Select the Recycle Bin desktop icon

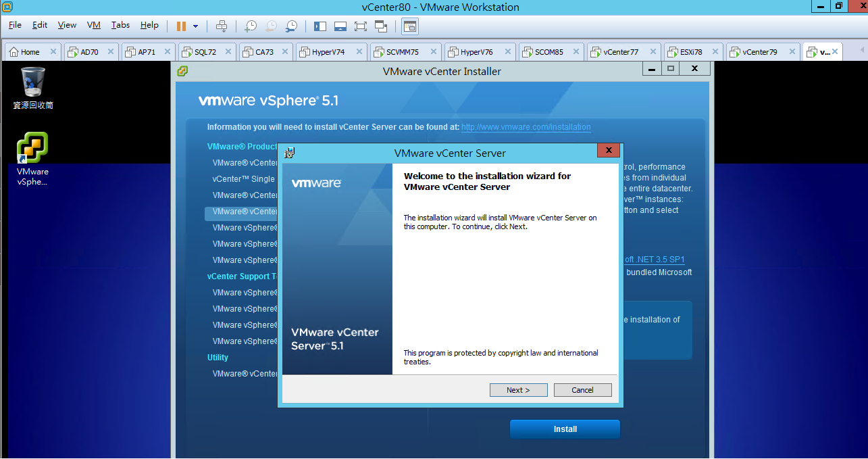(x=33, y=88)
